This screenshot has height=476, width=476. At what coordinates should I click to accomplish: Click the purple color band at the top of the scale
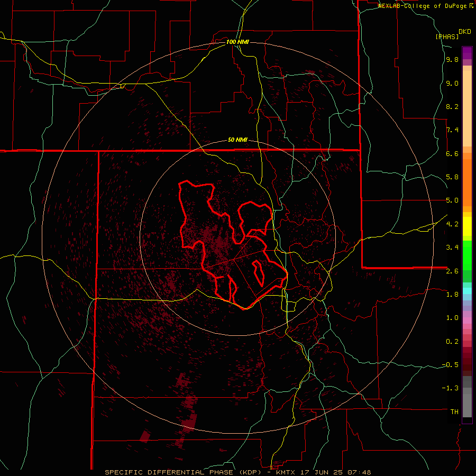467,53
